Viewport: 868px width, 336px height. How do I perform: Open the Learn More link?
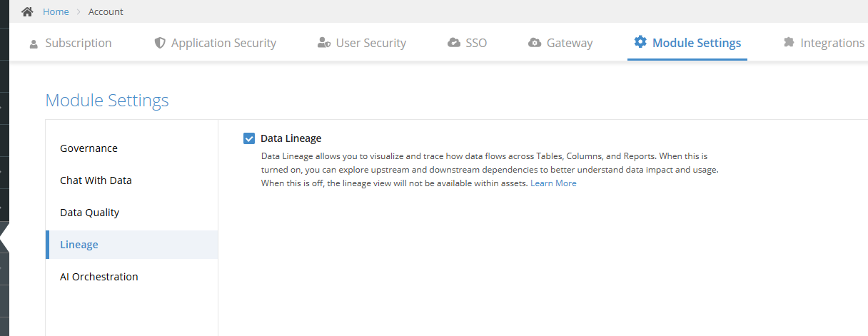click(x=553, y=183)
